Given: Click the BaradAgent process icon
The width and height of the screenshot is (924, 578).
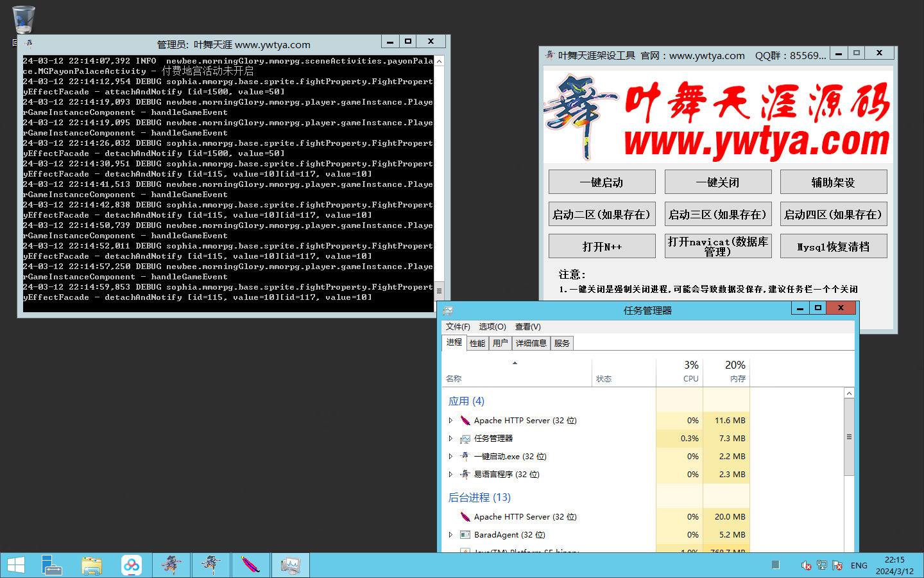Looking at the screenshot, I should click(x=465, y=535).
